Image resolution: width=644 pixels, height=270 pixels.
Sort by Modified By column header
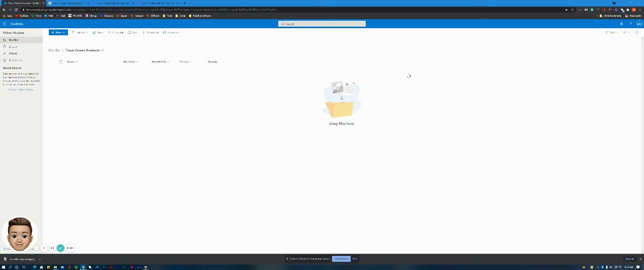(160, 61)
